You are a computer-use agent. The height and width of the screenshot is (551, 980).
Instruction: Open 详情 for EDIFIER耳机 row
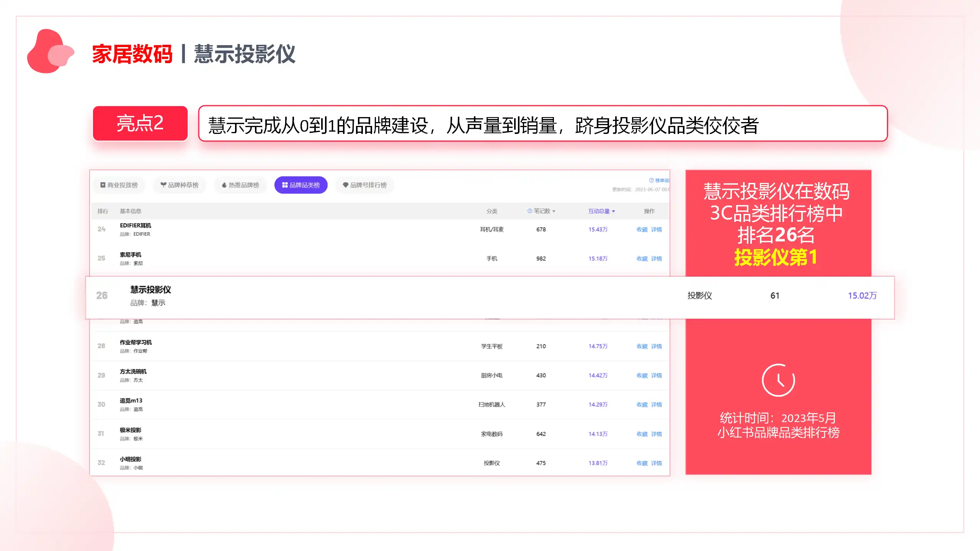pos(657,230)
